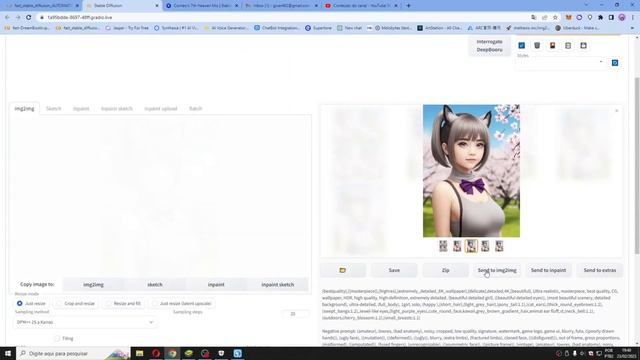Screen dimensions: 640x360
Task: Switch to the Sketch tab
Action: coord(53,109)
